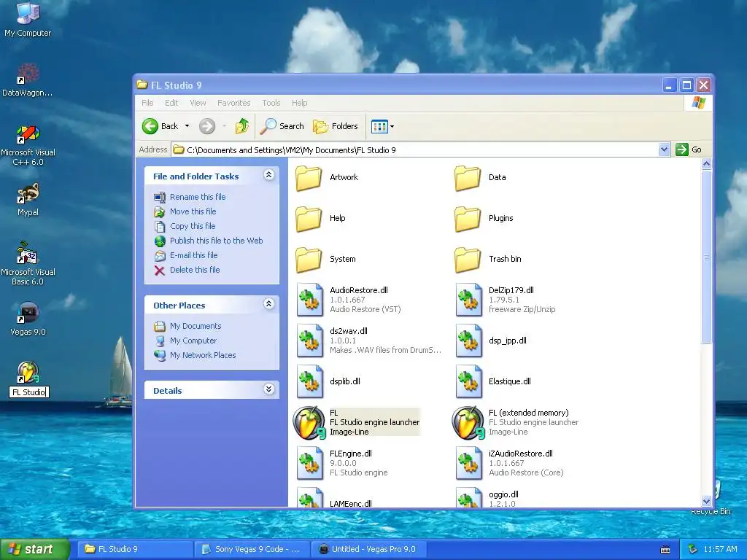Image resolution: width=747 pixels, height=560 pixels.
Task: Click Move this file link
Action: [193, 211]
